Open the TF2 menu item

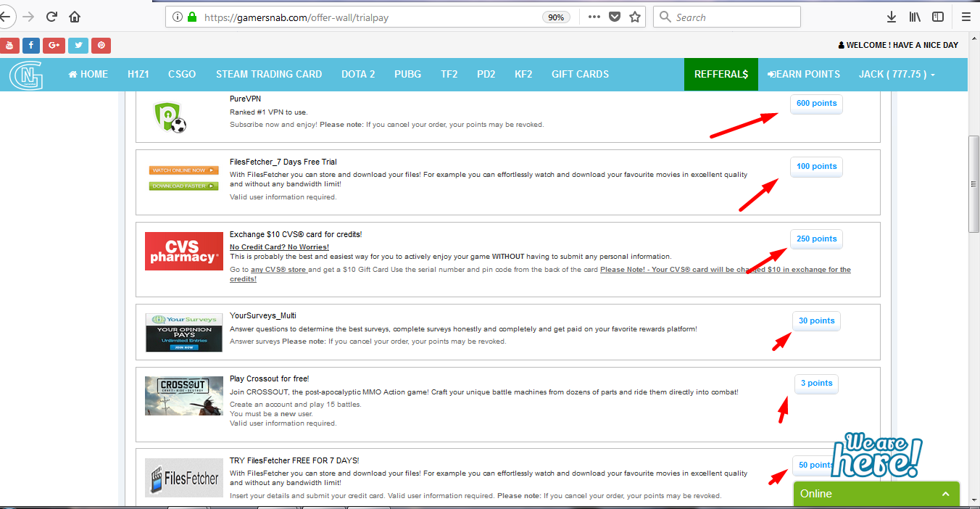tap(449, 75)
